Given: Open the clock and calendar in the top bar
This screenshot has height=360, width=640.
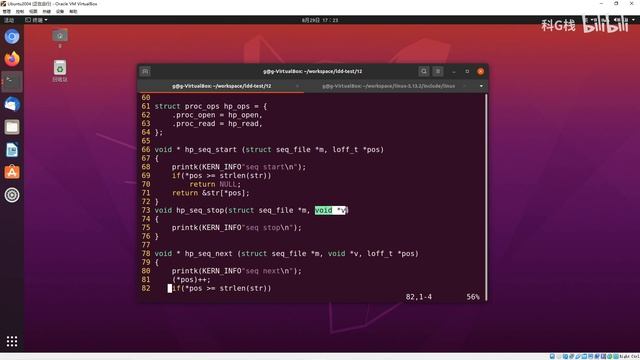Looking at the screenshot, I should tap(320, 20).
